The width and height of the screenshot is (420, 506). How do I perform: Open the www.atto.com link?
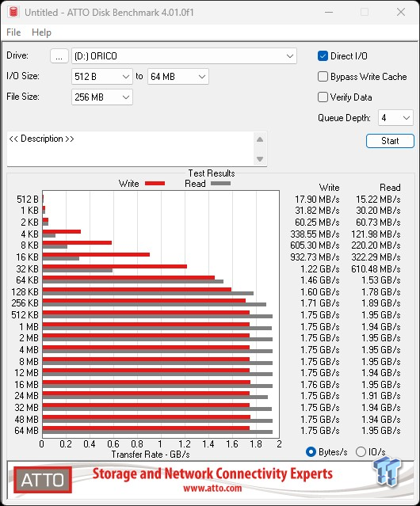coord(212,488)
